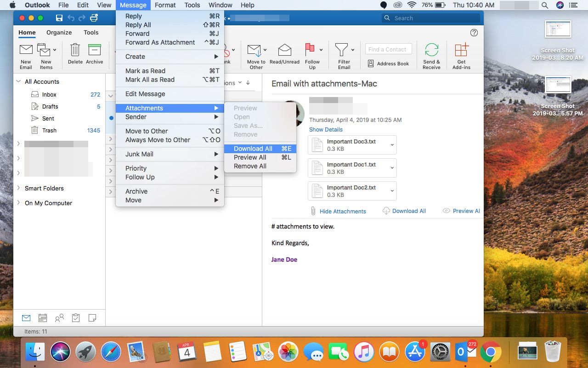This screenshot has width=588, height=368.
Task: Open dropdown arrow for Important Doc3.txt
Action: 392,145
